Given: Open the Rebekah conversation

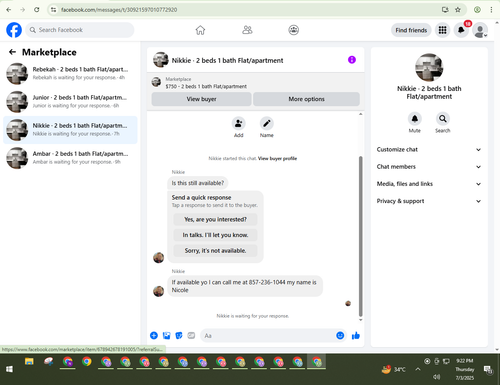Looking at the screenshot, I should tap(70, 73).
